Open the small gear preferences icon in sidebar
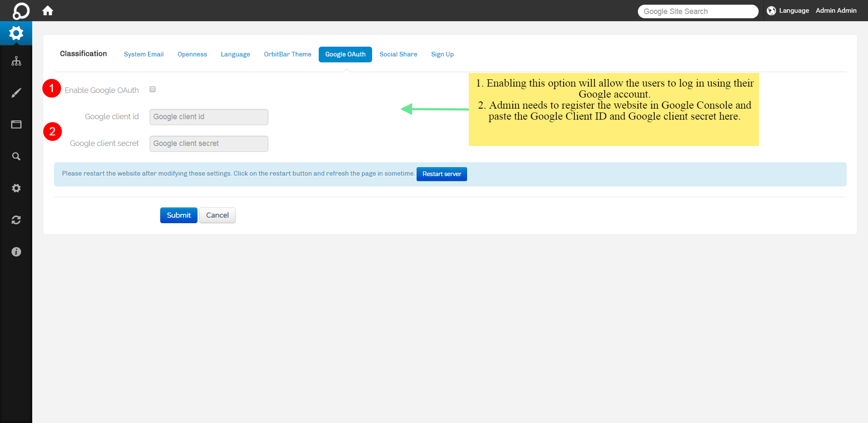This screenshot has width=868, height=423. (x=16, y=188)
